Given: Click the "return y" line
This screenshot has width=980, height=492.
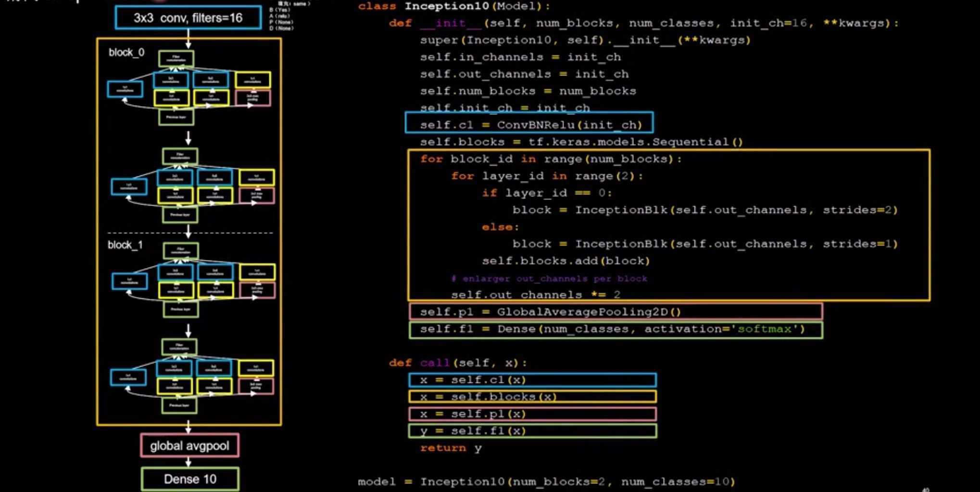Looking at the screenshot, I should (x=451, y=448).
